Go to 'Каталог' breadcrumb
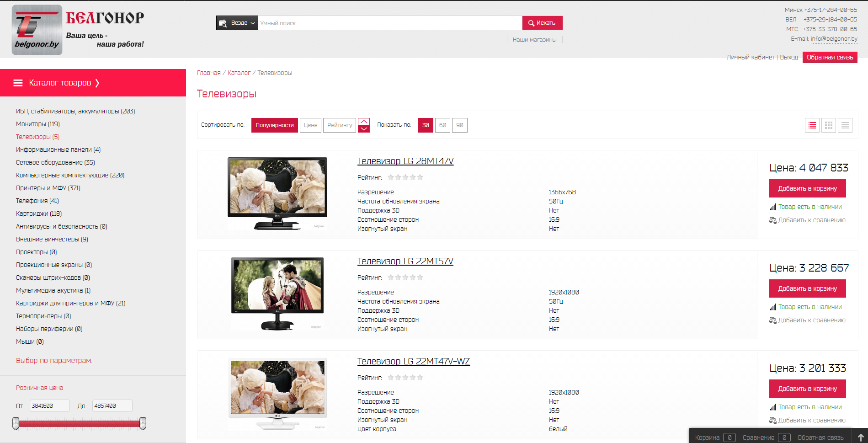The width and height of the screenshot is (868, 443). pyautogui.click(x=239, y=73)
